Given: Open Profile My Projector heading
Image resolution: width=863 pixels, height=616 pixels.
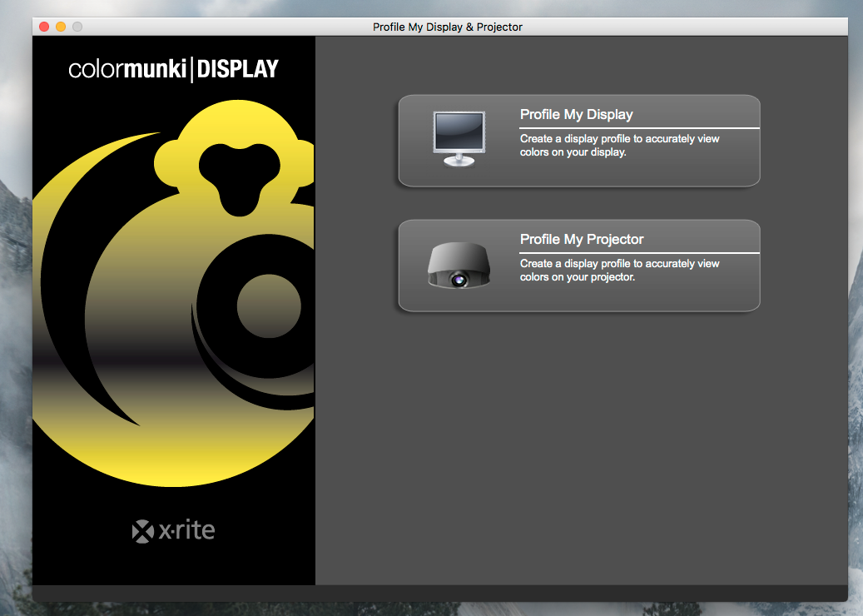Looking at the screenshot, I should (x=582, y=240).
